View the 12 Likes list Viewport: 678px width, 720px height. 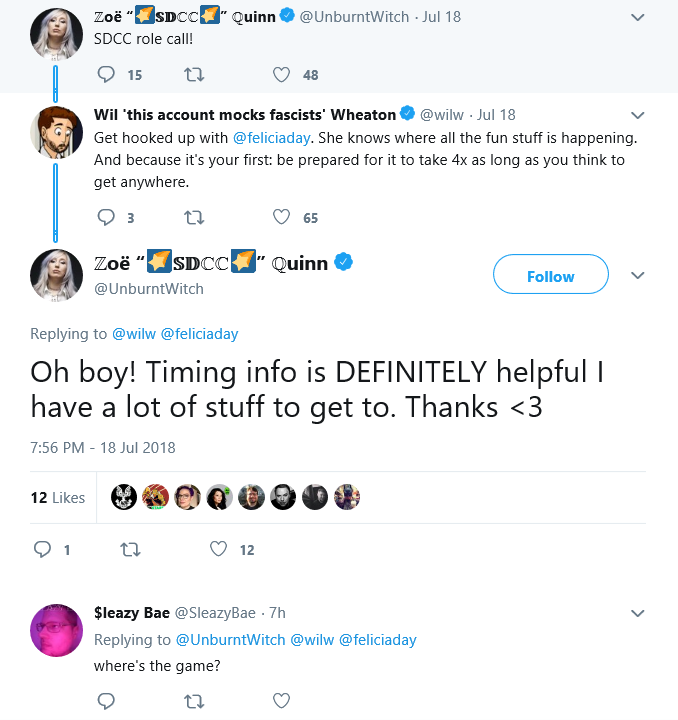point(58,498)
